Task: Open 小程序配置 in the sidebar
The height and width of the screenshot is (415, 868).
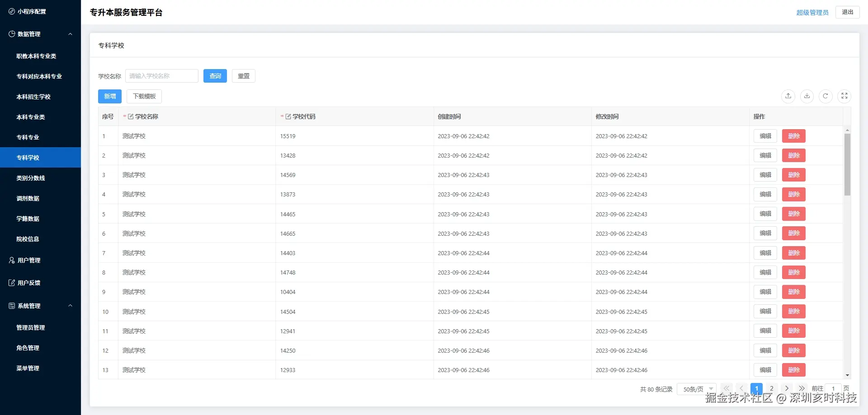Action: click(40, 11)
